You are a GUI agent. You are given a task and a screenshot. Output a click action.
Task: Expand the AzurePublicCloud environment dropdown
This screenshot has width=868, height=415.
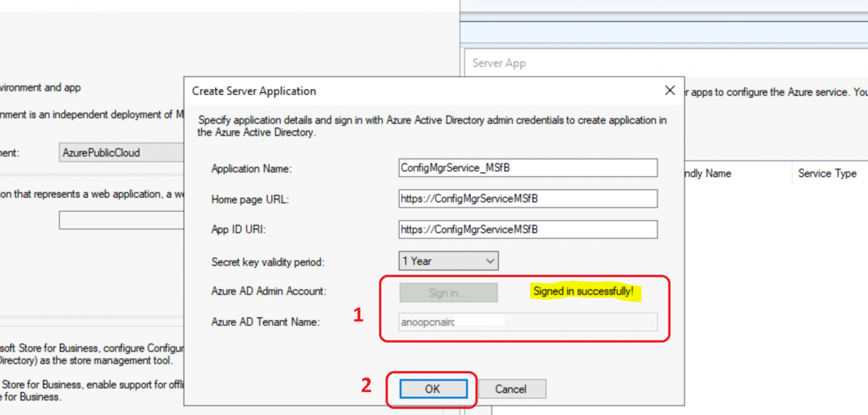tap(121, 152)
